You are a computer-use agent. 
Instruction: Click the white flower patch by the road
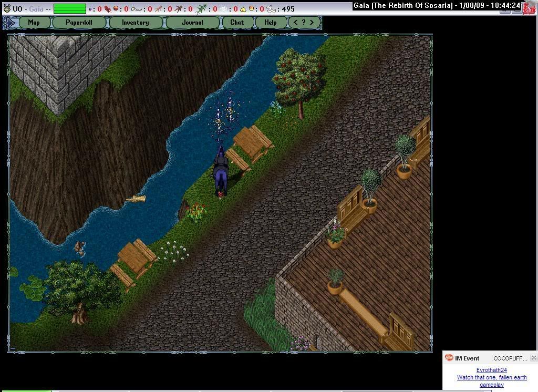(174, 251)
